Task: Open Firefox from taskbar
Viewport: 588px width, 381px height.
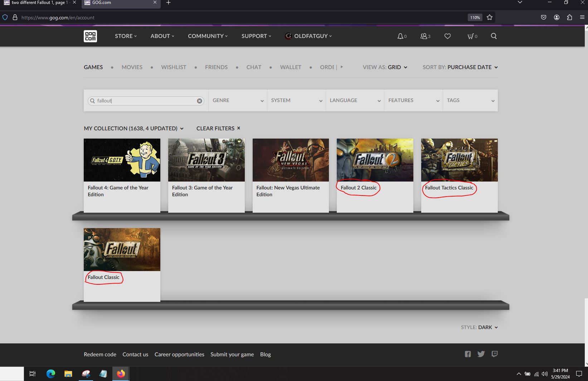Action: click(121, 374)
